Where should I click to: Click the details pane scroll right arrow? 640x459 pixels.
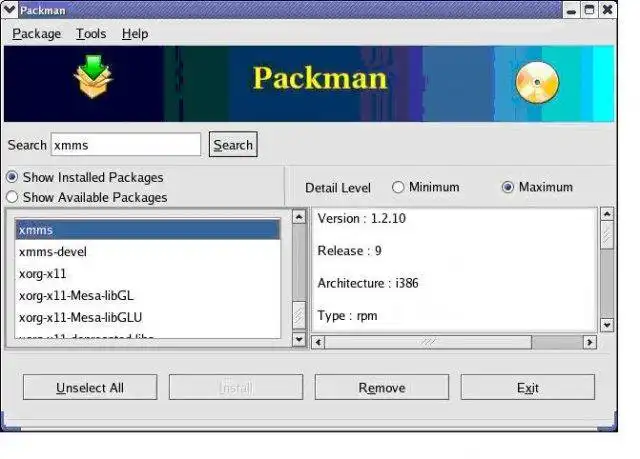pyautogui.click(x=589, y=342)
